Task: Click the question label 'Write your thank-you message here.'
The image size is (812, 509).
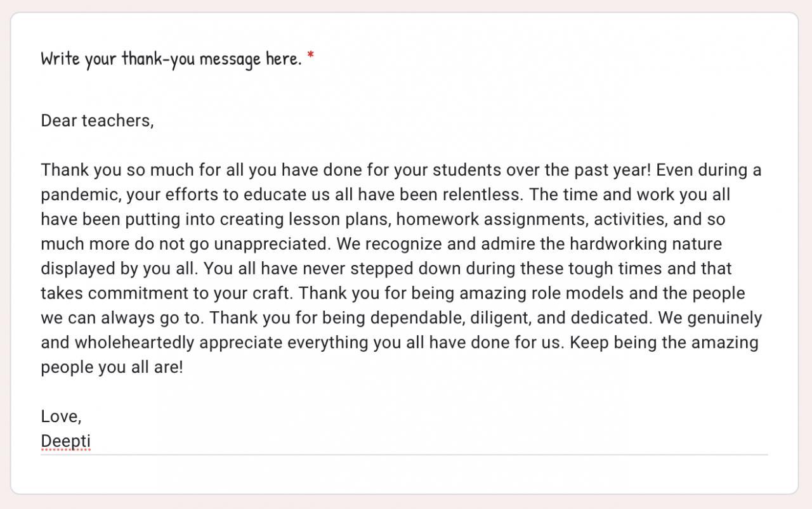Action: pos(171,58)
